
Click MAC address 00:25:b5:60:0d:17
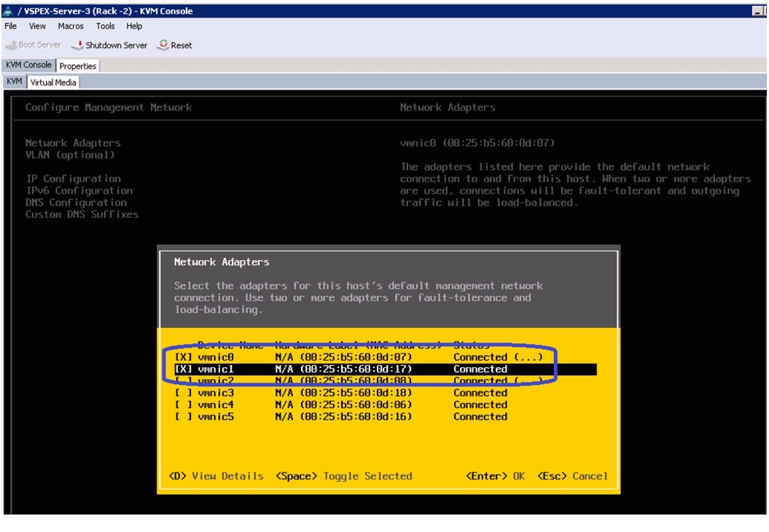[x=356, y=369]
